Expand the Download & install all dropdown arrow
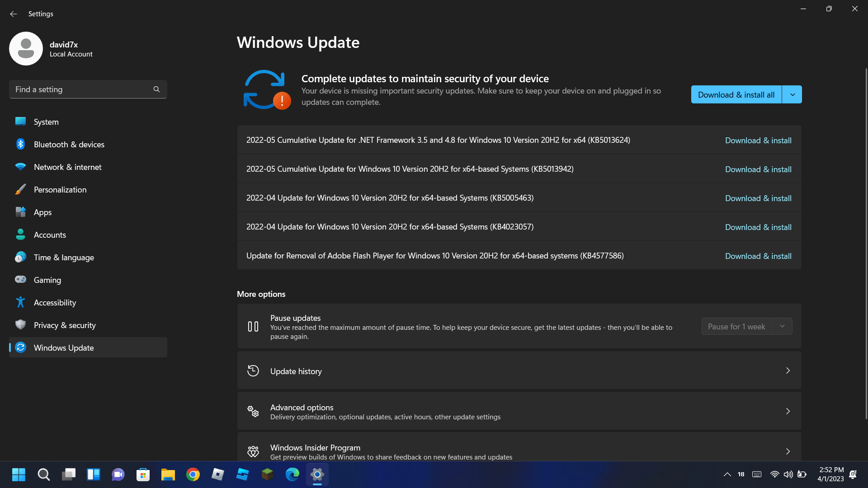The height and width of the screenshot is (488, 868). tap(792, 94)
